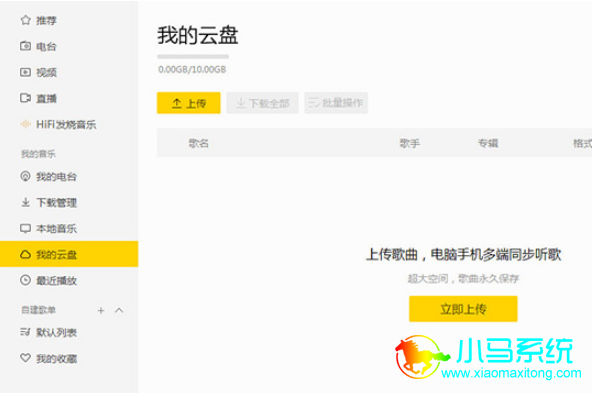This screenshot has width=593, height=393.
Task: Click the 下载全部 button
Action: point(262,103)
